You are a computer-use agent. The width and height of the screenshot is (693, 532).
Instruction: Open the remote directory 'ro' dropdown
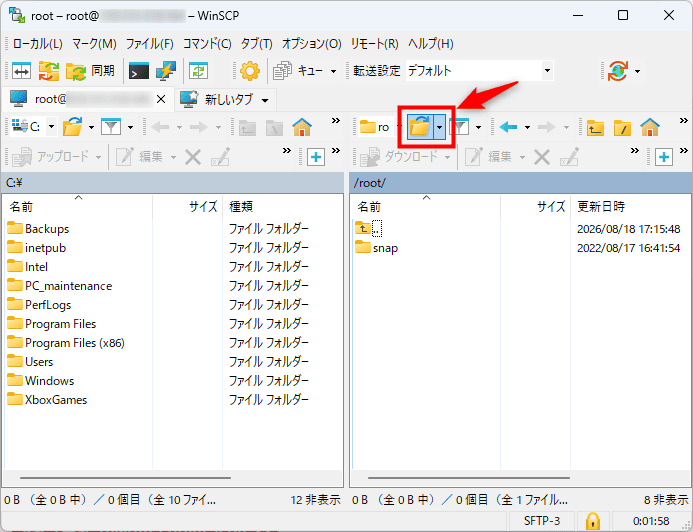pyautogui.click(x=379, y=127)
